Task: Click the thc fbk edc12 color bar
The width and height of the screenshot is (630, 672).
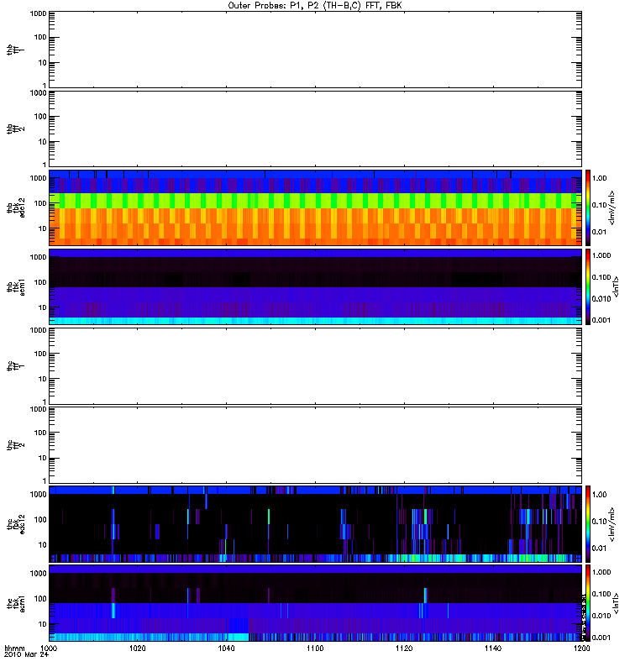Action: click(x=588, y=523)
